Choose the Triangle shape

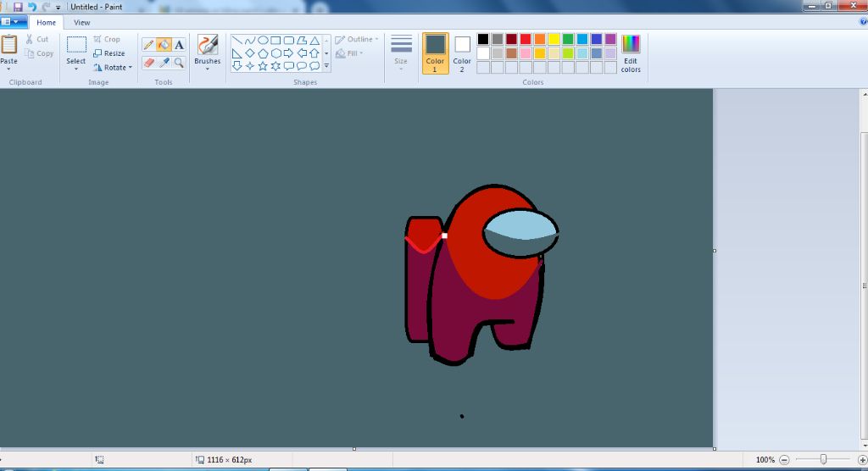tap(314, 41)
